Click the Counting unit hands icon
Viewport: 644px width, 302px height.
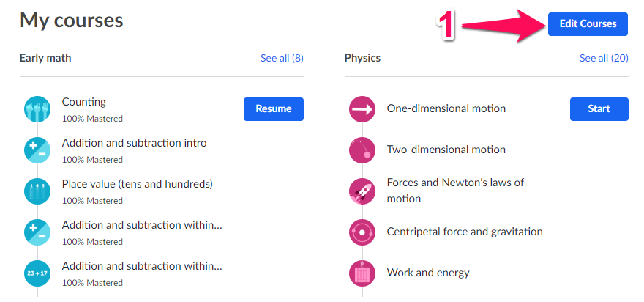pyautogui.click(x=37, y=109)
